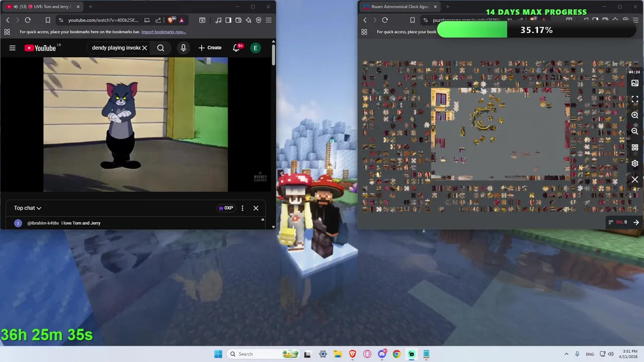Open Brave Rewards triangle icon in YouTube window

coord(182,20)
